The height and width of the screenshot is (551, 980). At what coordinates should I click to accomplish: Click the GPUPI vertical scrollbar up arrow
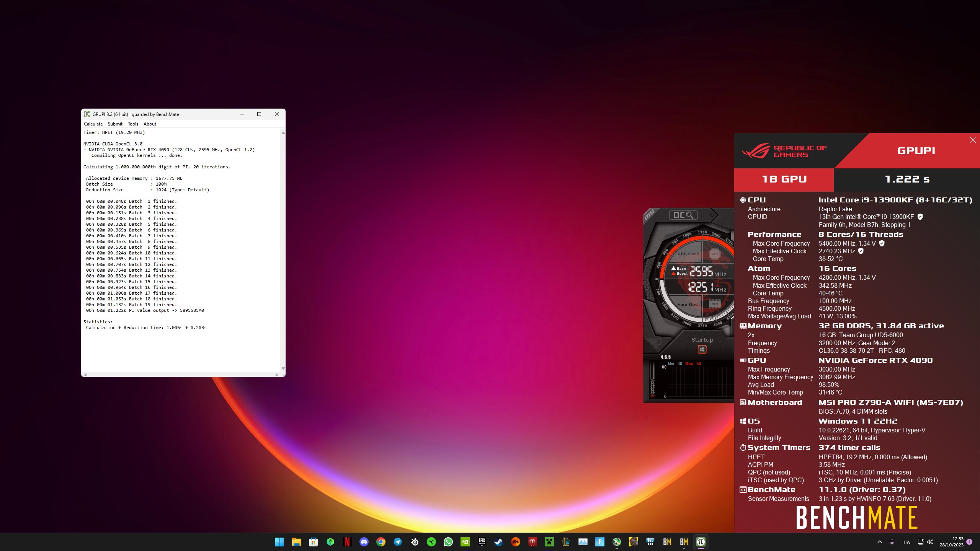(283, 132)
